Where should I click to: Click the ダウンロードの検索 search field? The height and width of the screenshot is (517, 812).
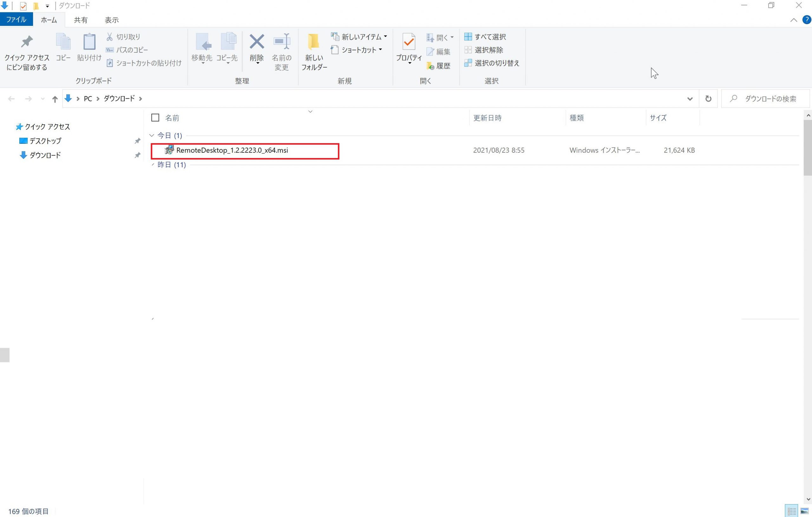[770, 99]
